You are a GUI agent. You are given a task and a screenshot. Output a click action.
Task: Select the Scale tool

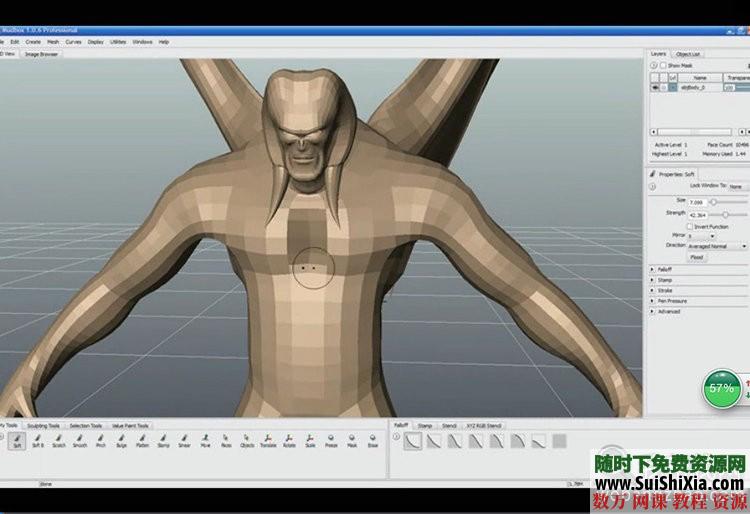pyautogui.click(x=310, y=440)
